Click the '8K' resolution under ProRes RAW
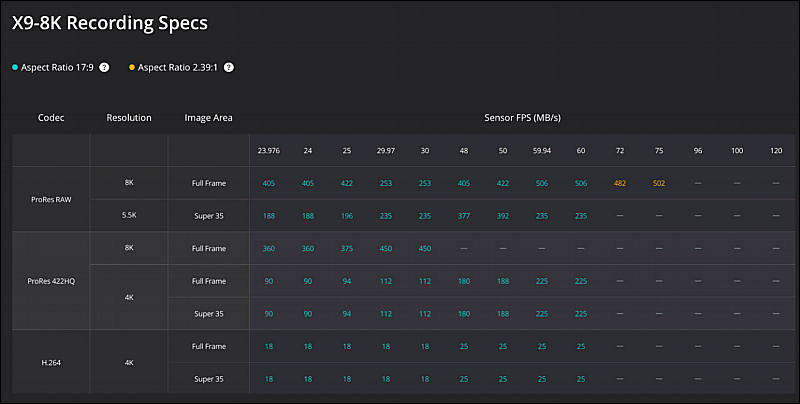This screenshot has height=404, width=800. coord(129,183)
